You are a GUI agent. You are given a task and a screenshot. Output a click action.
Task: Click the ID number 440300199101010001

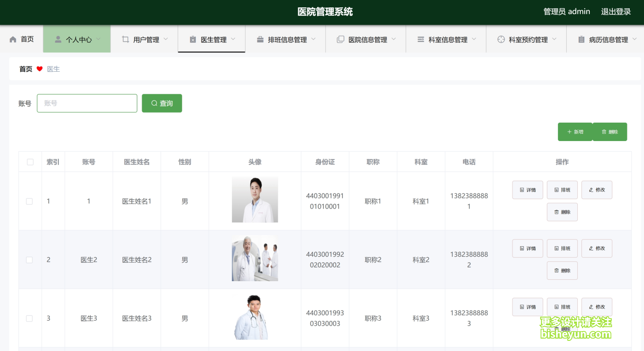[x=325, y=201]
